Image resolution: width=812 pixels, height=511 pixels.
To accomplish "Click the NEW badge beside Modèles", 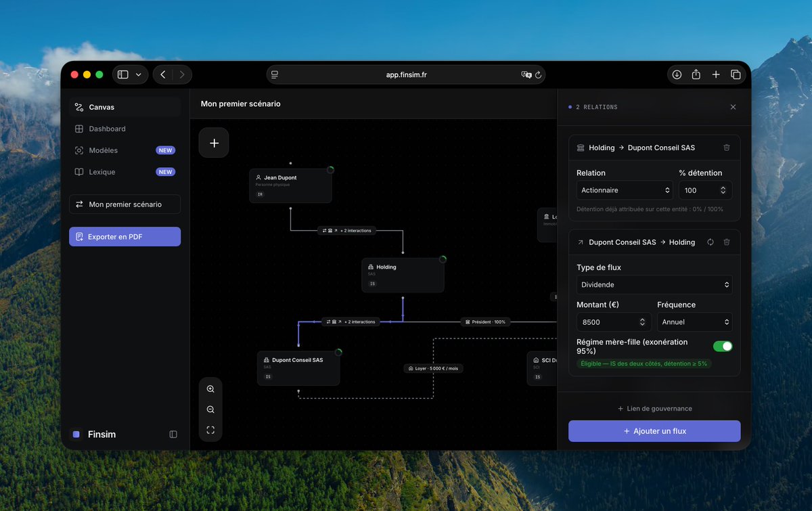I will [166, 150].
